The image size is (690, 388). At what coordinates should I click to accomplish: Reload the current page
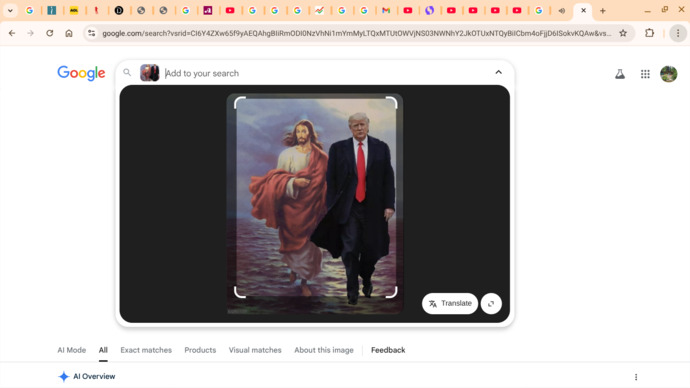click(x=50, y=33)
